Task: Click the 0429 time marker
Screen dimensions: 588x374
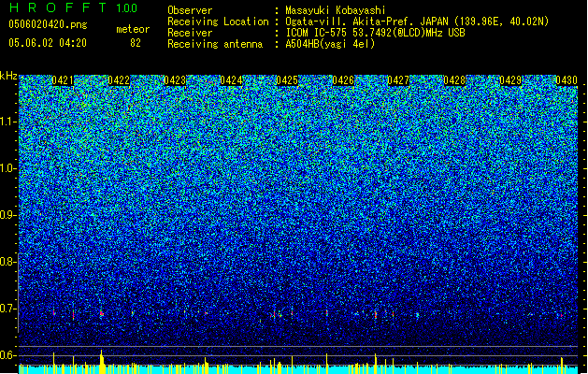Action: 510,80
